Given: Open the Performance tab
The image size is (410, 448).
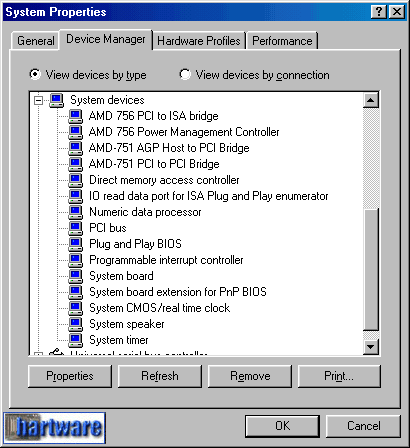Looking at the screenshot, I should pos(282,41).
